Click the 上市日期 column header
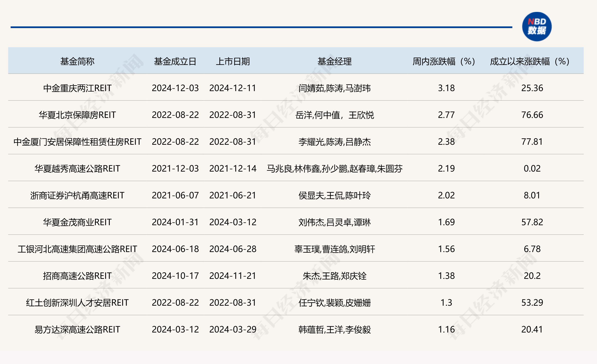The height and width of the screenshot is (364, 597). click(x=233, y=61)
